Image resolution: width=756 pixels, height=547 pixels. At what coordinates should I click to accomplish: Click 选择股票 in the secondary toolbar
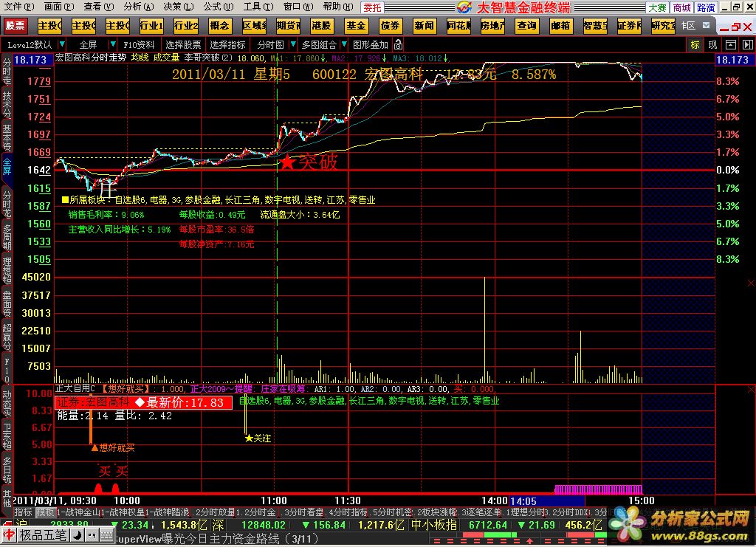pyautogui.click(x=183, y=45)
